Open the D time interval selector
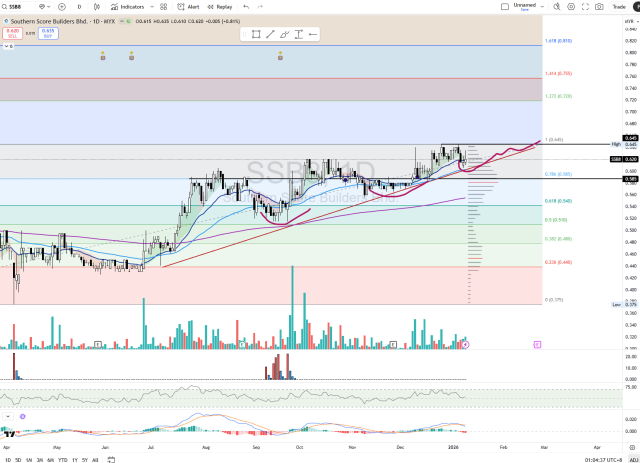 (79, 7)
